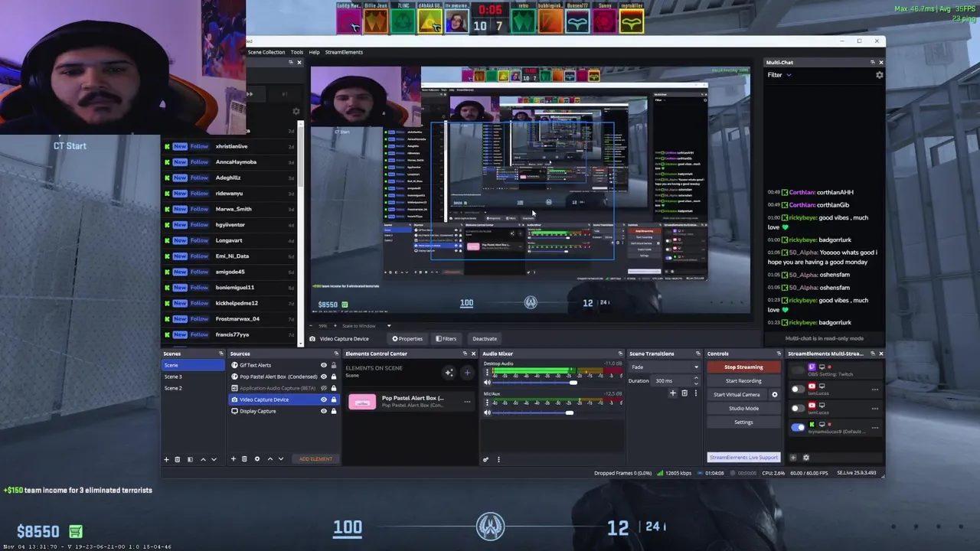980x551 pixels.
Task: Hide Video Capture Device source
Action: coord(323,399)
